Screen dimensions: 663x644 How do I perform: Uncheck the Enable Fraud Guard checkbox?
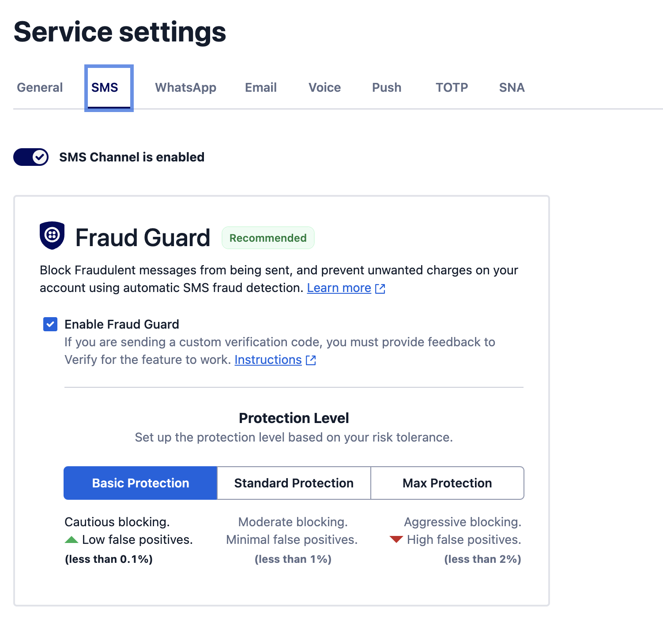(x=50, y=324)
